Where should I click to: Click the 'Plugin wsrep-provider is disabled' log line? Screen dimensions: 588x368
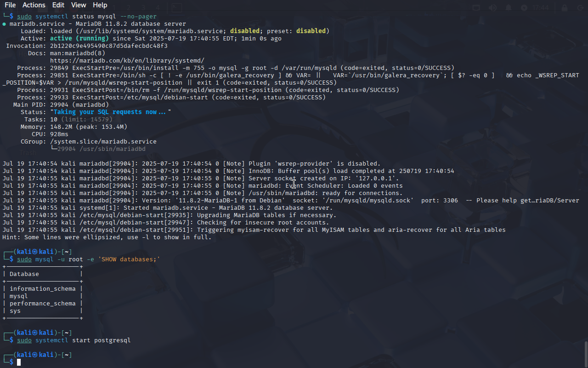[x=192, y=164]
